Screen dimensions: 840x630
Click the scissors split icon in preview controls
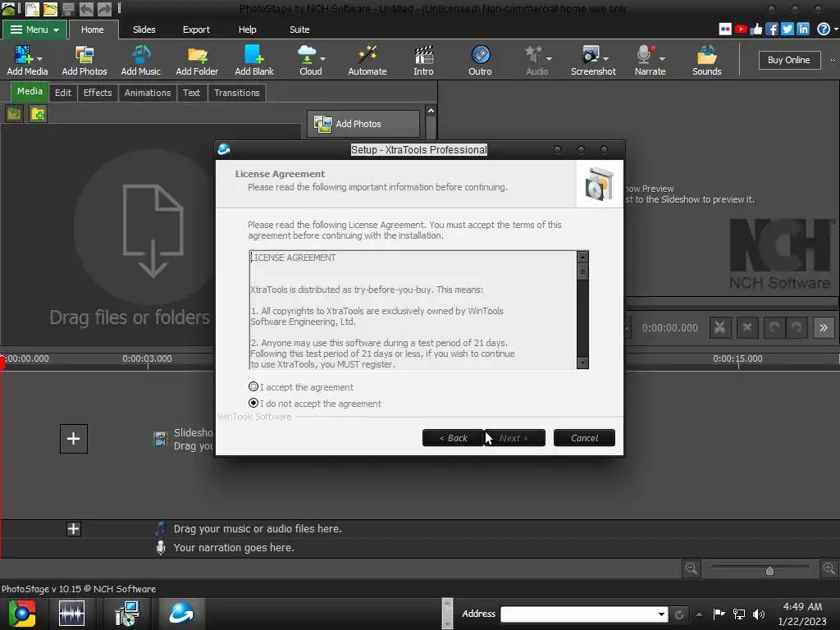click(x=720, y=327)
